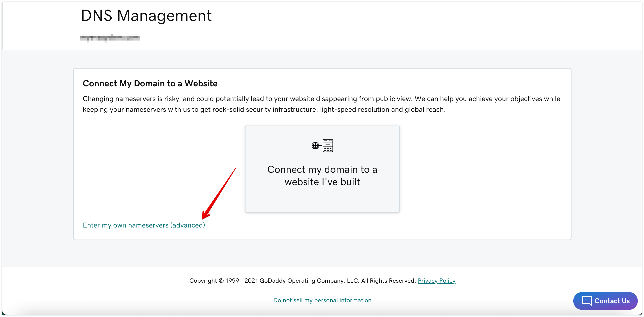
Task: Open the Contact Us chat button
Action: (605, 301)
